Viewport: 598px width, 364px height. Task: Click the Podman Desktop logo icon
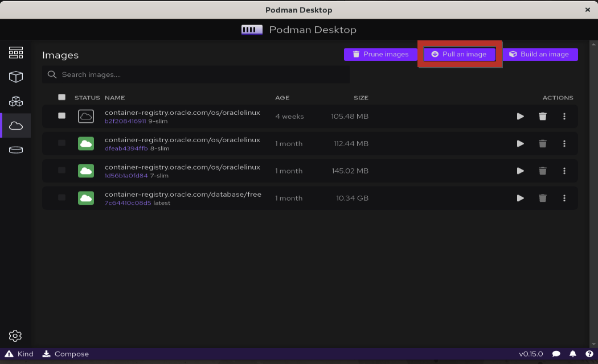click(x=252, y=30)
